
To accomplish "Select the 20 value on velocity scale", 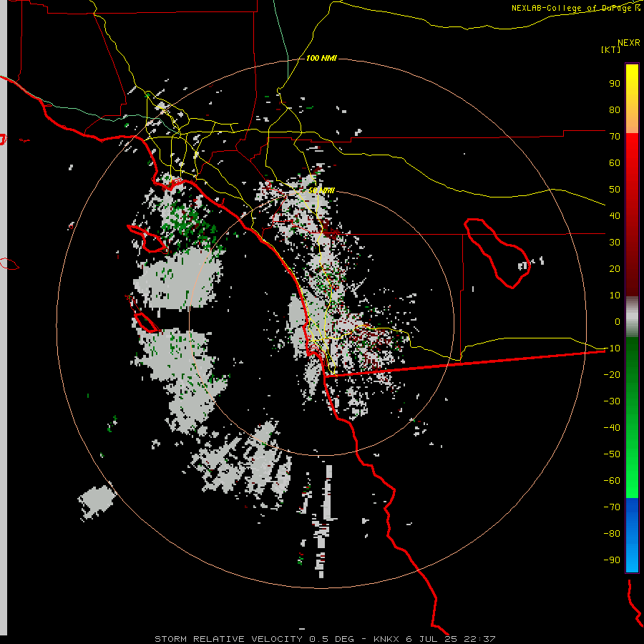I will (x=615, y=269).
